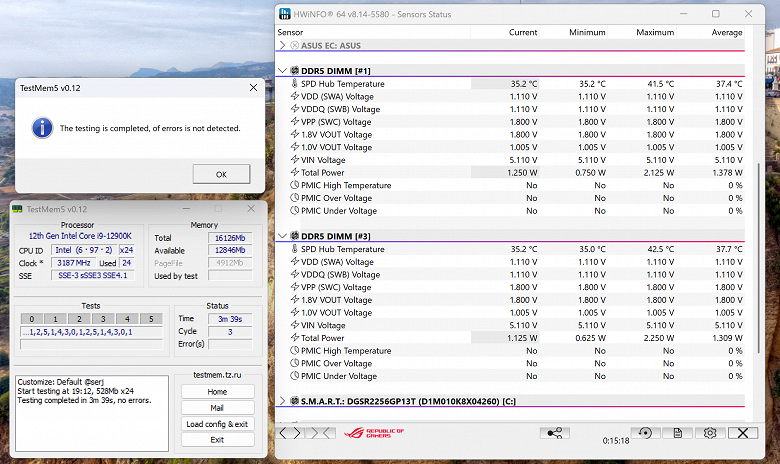The width and height of the screenshot is (780, 464).
Task: Expand the S.M.A.R.T. DGSR2256GP13T group
Action: (x=281, y=401)
